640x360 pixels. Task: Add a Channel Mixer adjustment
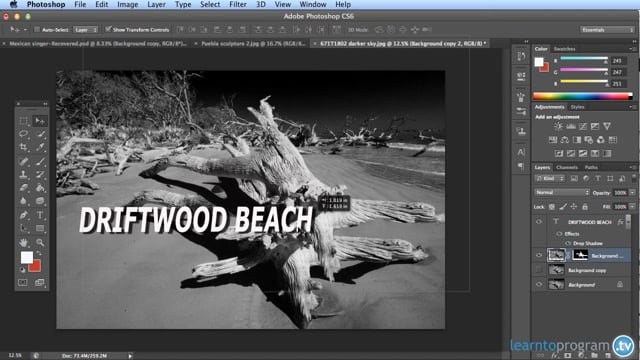point(600,140)
